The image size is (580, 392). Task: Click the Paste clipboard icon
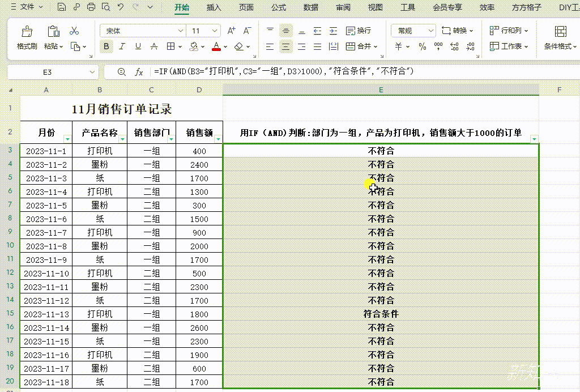[x=53, y=31]
